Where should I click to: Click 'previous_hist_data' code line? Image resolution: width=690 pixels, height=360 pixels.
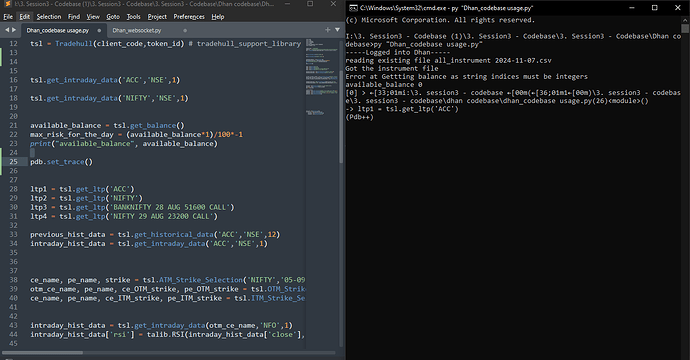155,234
